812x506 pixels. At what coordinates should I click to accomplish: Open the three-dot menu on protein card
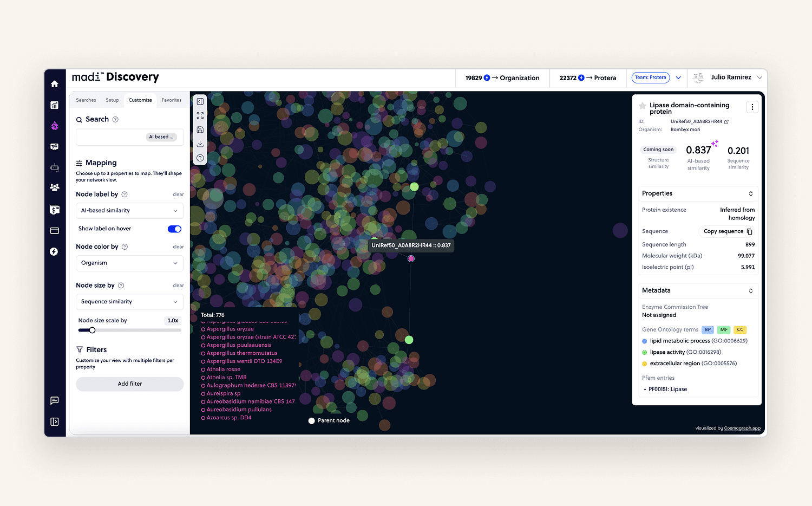coord(752,107)
